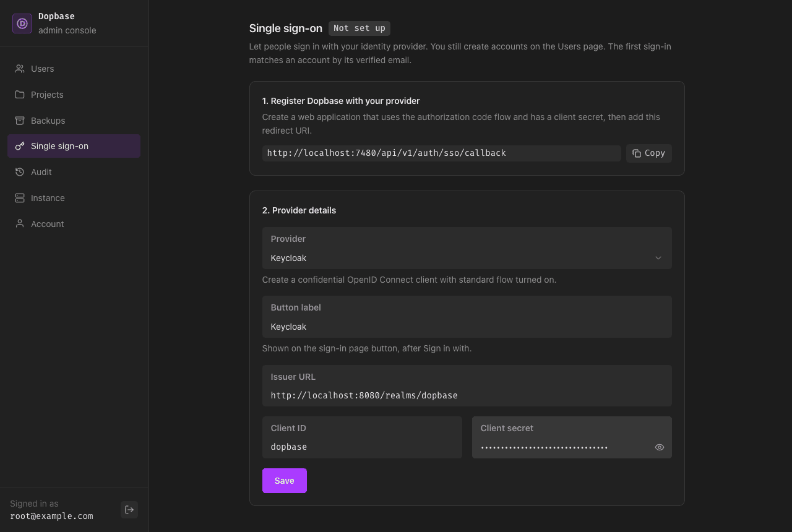Click the Account person icon
The height and width of the screenshot is (532, 792).
point(20,224)
